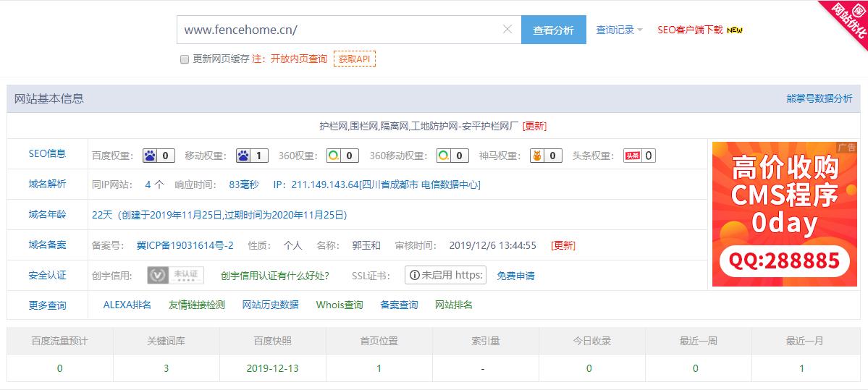Open the Whois查询 link

point(340,305)
